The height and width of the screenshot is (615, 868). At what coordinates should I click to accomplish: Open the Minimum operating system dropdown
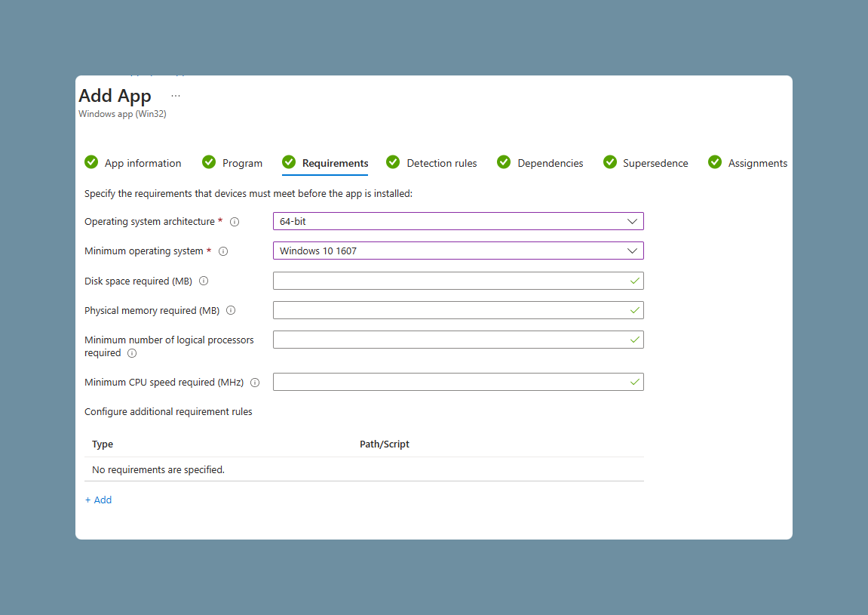click(459, 251)
